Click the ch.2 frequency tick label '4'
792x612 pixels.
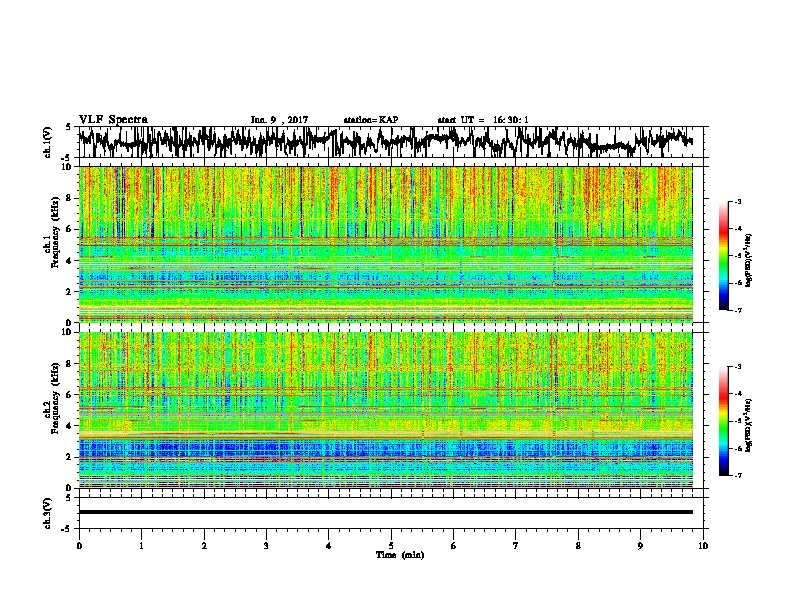coord(70,426)
